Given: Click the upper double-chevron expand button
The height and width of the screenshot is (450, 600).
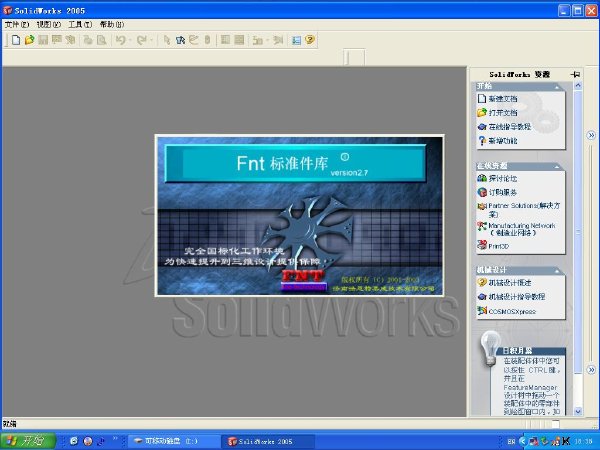Looking at the screenshot, I should [591, 135].
